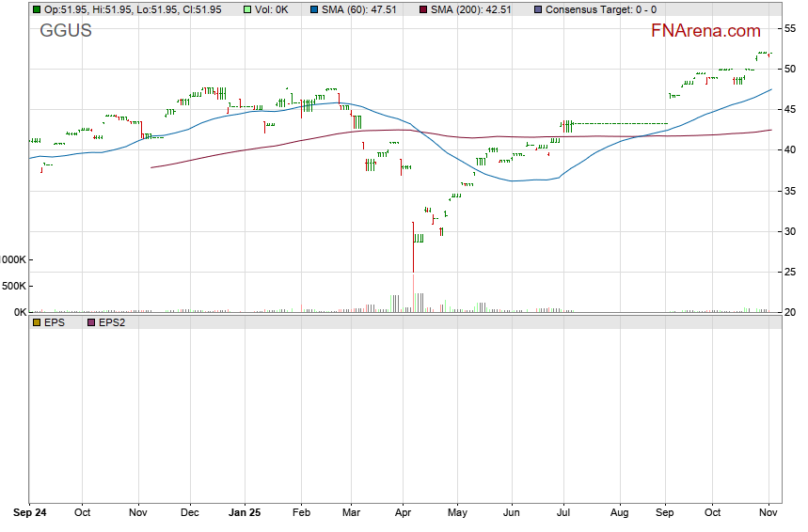Click the gold EPS legend square
Screen dimensions: 808x532
tap(36, 321)
